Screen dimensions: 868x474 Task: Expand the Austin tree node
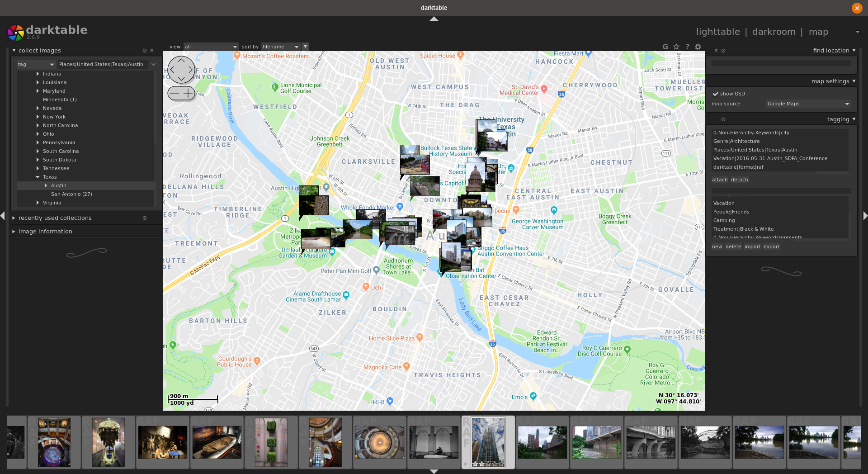coord(46,185)
